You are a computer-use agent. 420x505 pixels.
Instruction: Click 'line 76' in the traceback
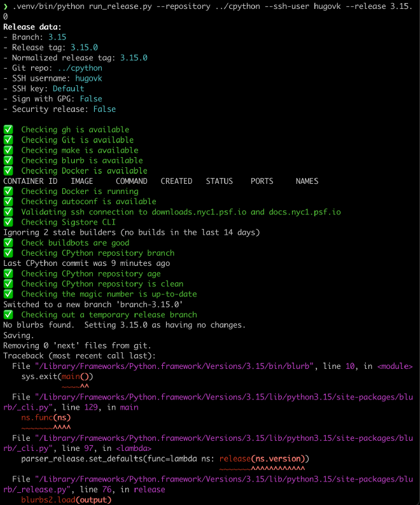(x=95, y=490)
